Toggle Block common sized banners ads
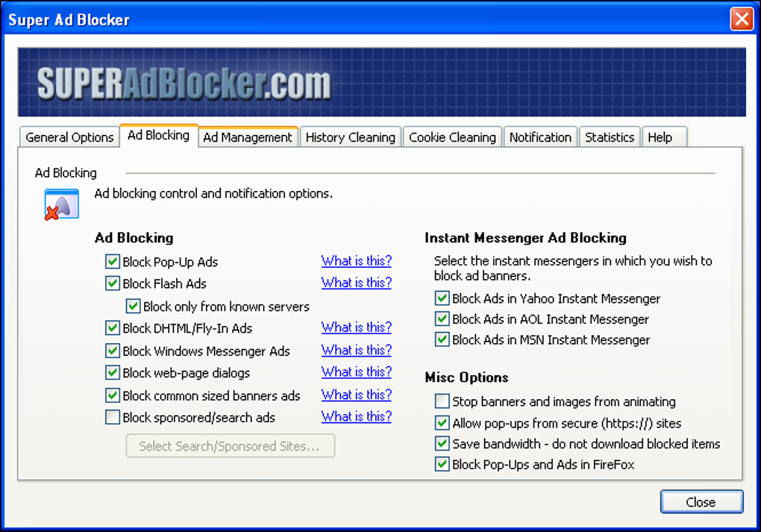Image resolution: width=761 pixels, height=532 pixels. pos(113,395)
